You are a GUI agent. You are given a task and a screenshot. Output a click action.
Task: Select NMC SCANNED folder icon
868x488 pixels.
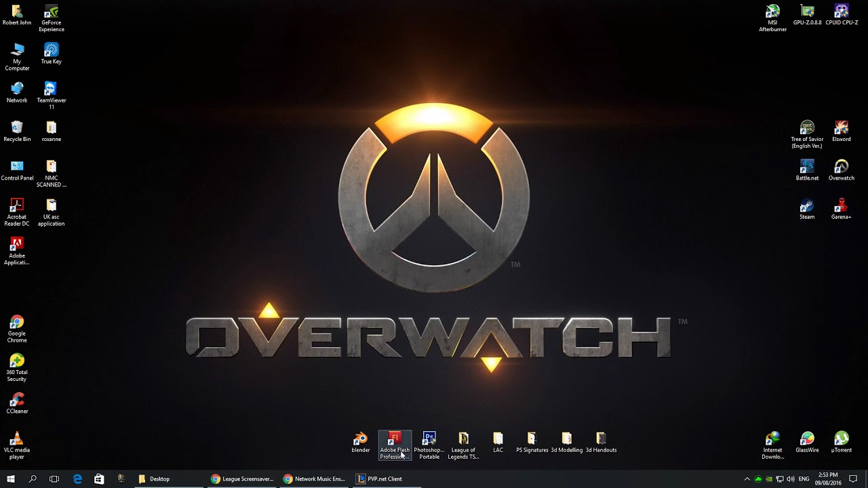[52, 174]
